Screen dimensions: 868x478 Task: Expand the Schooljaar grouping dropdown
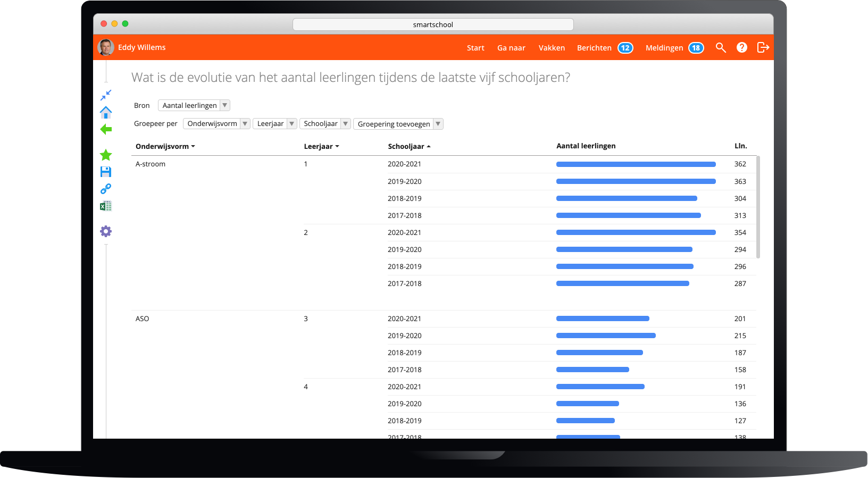tap(325, 124)
